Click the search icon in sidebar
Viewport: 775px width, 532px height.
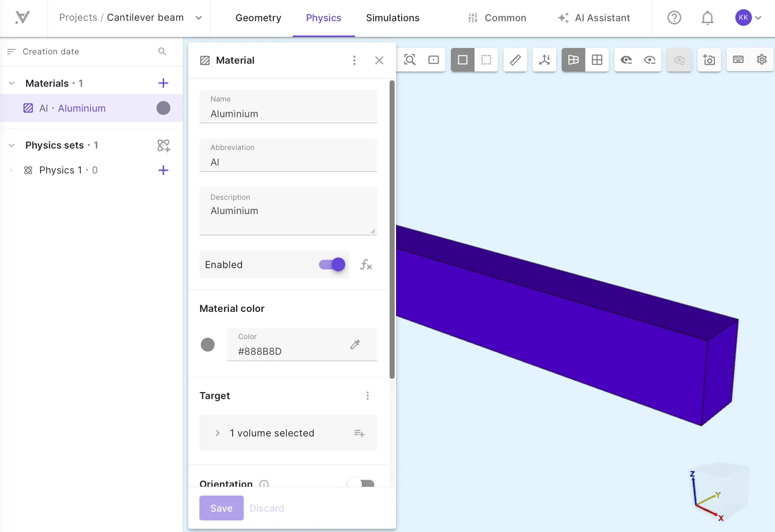tap(162, 51)
